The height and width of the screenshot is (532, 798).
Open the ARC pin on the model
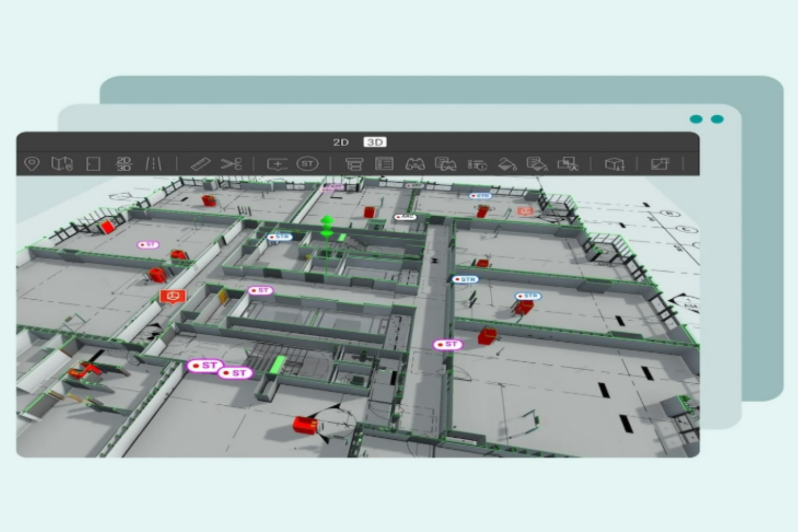[405, 216]
